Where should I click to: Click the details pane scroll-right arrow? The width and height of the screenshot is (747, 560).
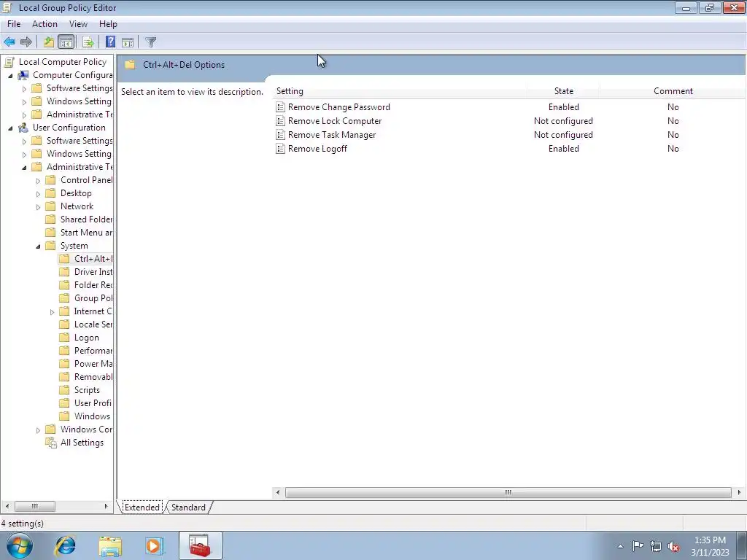739,492
